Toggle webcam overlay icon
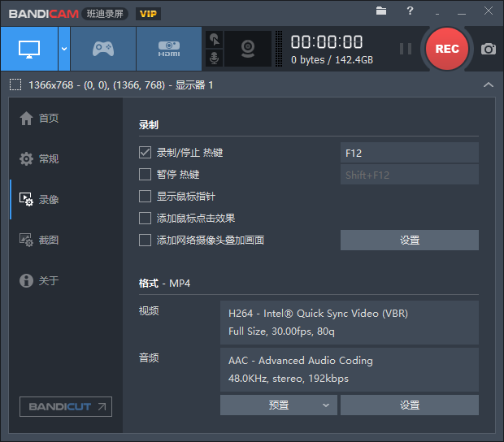504x442 pixels. [x=248, y=49]
